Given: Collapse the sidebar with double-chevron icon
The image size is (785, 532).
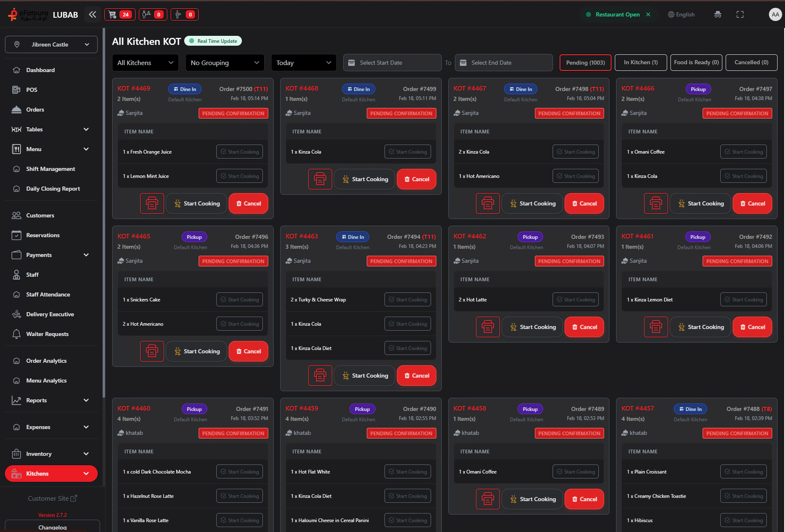Looking at the screenshot, I should click(93, 15).
